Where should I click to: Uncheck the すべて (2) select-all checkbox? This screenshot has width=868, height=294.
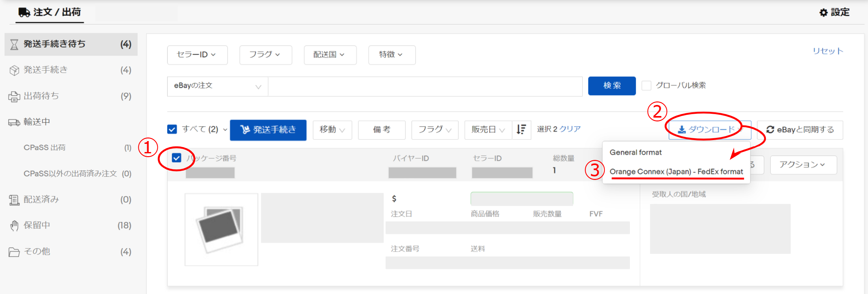click(x=172, y=129)
